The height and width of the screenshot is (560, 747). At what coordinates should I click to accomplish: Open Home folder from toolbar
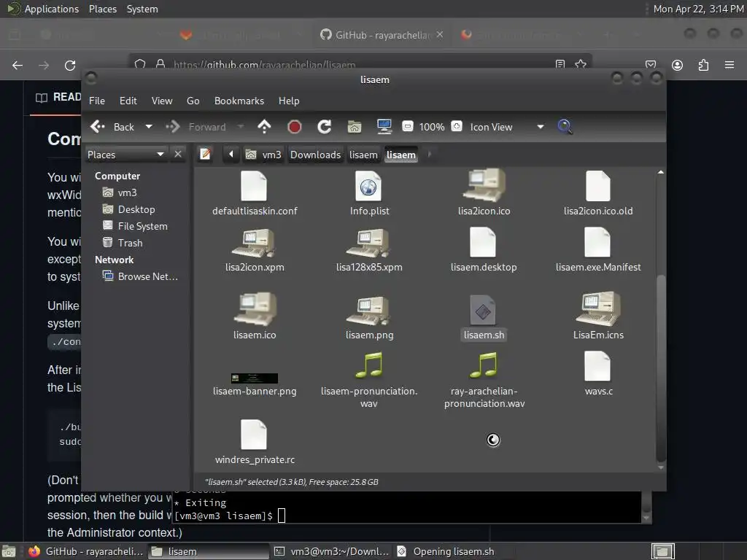click(355, 127)
